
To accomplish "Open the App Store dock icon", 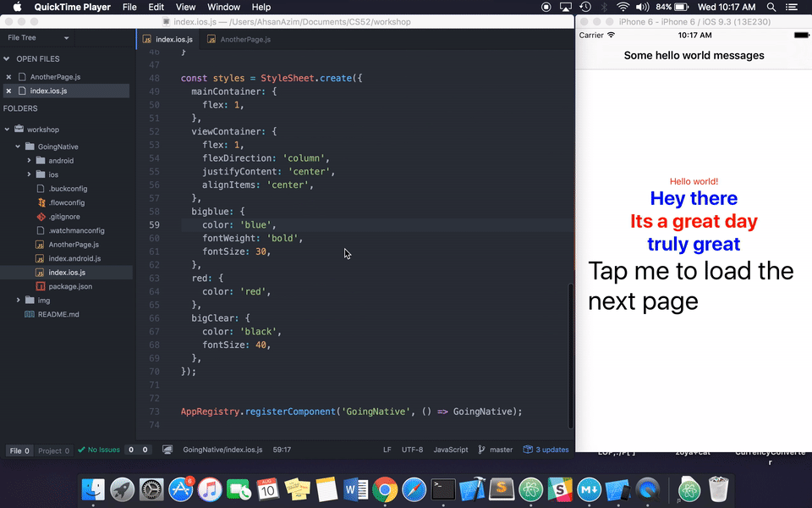I will [181, 489].
